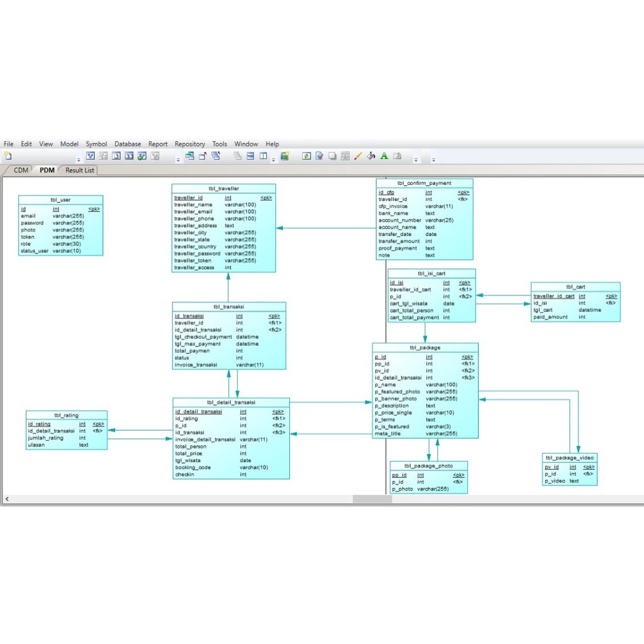Open the Database menu
This screenshot has width=644, height=644.
point(128,144)
